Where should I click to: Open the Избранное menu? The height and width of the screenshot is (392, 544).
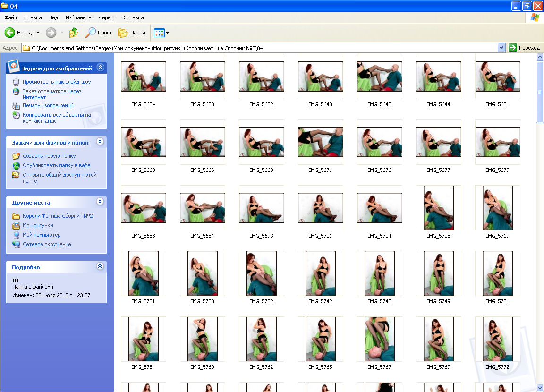coord(78,17)
